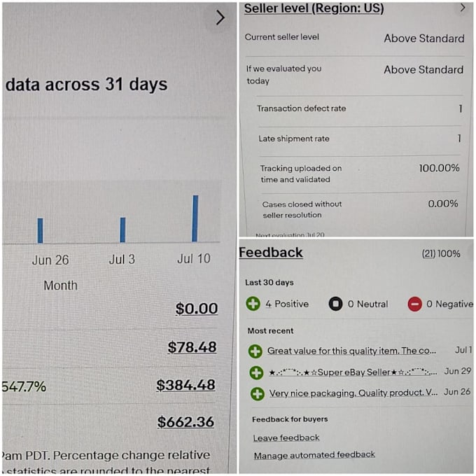Open the Great value for this quality item feedback
The image size is (476, 476).
coord(351,351)
